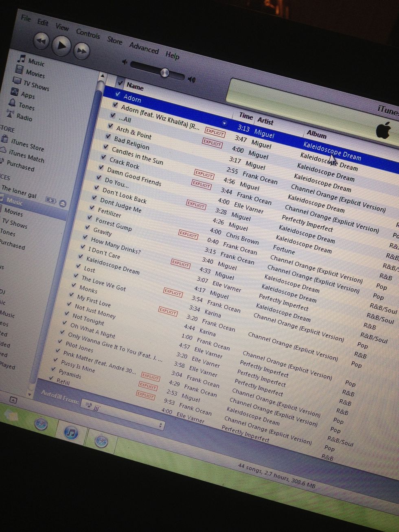Image resolution: width=399 pixels, height=532 pixels.
Task: Switch to the iTunes taskbar icon
Action: click(x=72, y=432)
